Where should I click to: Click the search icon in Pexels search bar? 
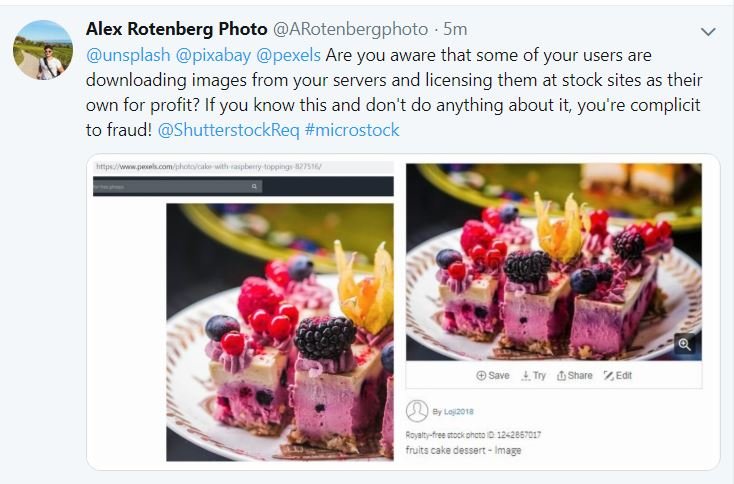[x=255, y=186]
